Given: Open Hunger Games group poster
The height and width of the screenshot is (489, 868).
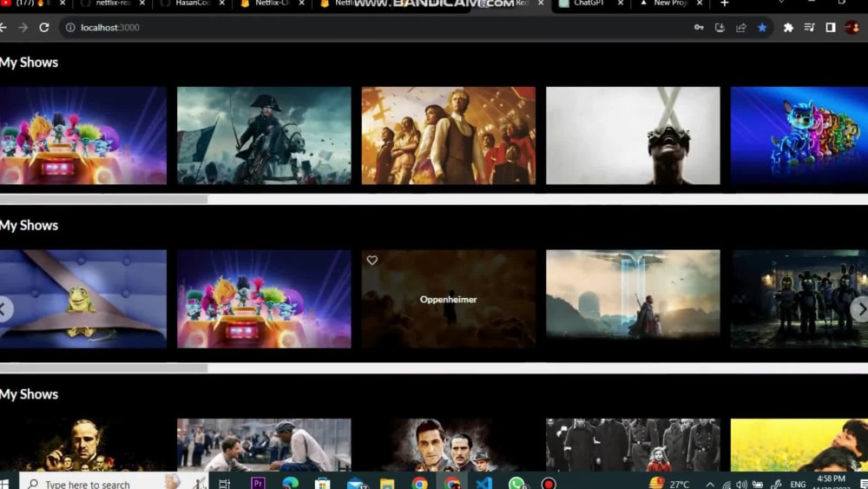Looking at the screenshot, I should [x=449, y=135].
